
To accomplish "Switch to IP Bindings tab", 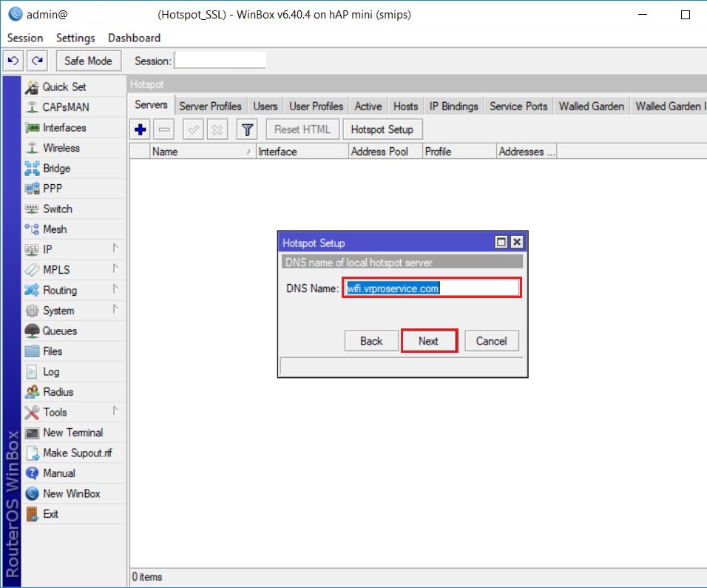I will [x=453, y=107].
